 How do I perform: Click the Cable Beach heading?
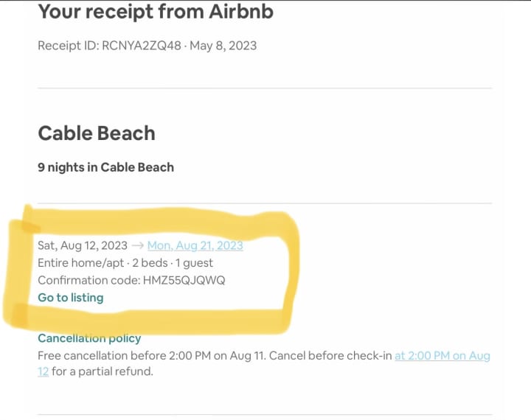[97, 133]
